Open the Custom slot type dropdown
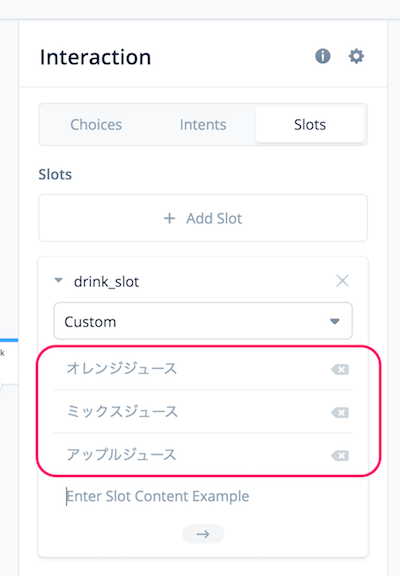The height and width of the screenshot is (576, 400). [203, 321]
